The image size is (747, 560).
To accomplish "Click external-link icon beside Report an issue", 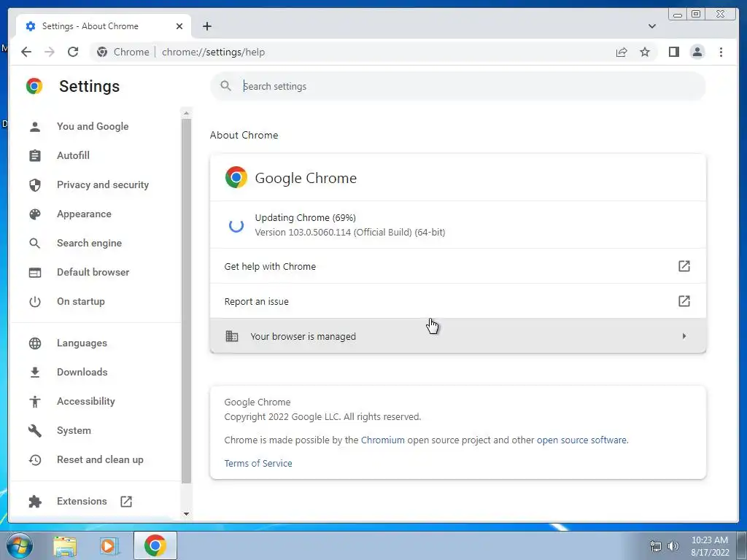I will [x=684, y=301].
